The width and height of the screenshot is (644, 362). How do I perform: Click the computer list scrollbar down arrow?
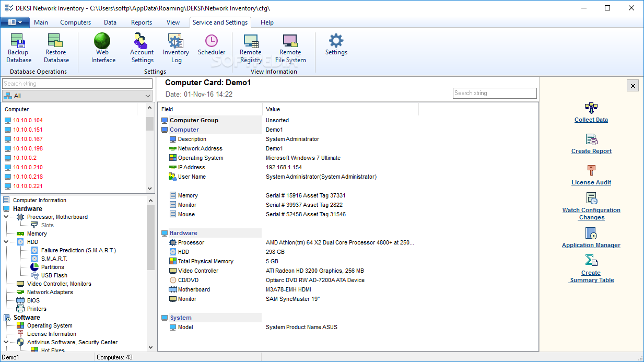(149, 189)
